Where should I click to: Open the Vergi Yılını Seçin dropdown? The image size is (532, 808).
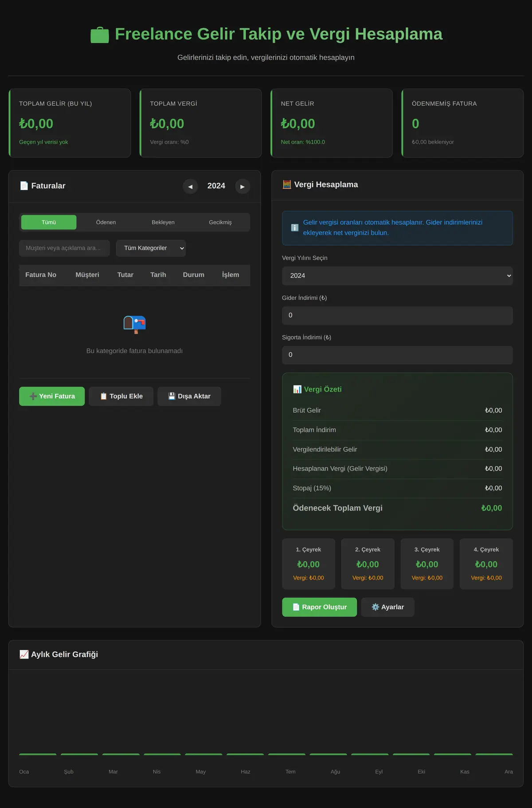[397, 276]
